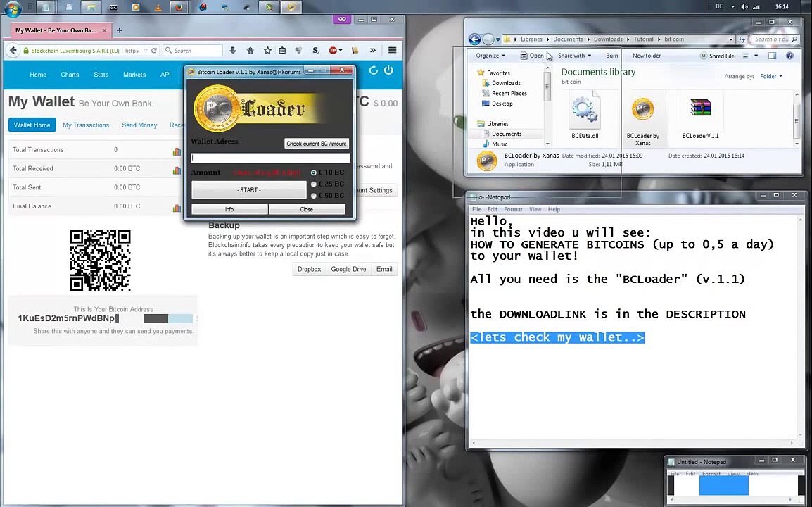812x507 pixels.
Task: Click the Adblock Plus ABP icon
Action: [333, 50]
